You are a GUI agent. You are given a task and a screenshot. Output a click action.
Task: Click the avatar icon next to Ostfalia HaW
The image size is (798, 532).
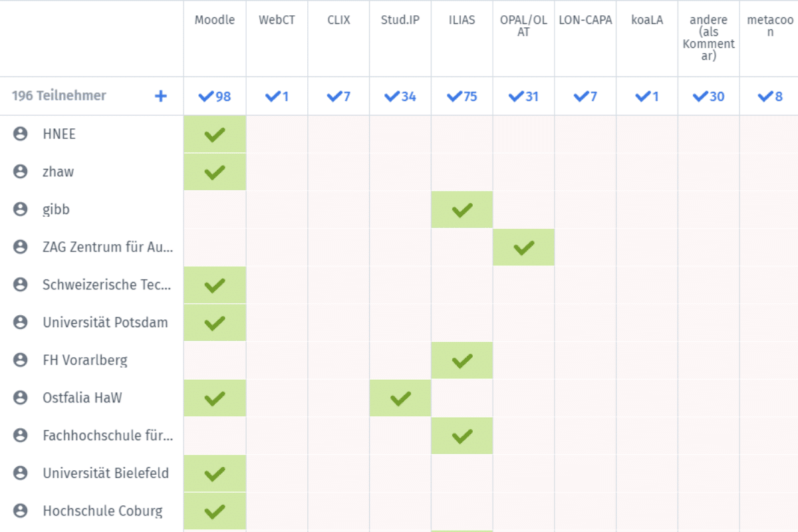21,398
